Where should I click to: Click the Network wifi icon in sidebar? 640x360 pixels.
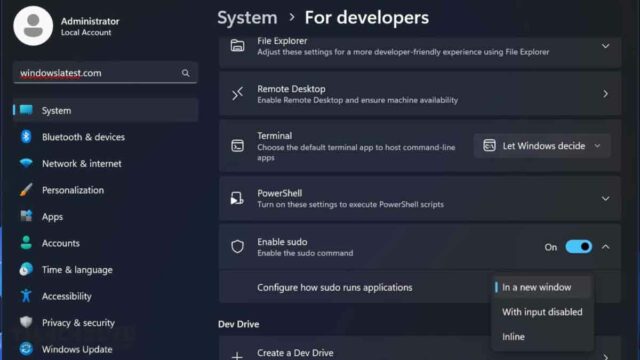tap(26, 163)
